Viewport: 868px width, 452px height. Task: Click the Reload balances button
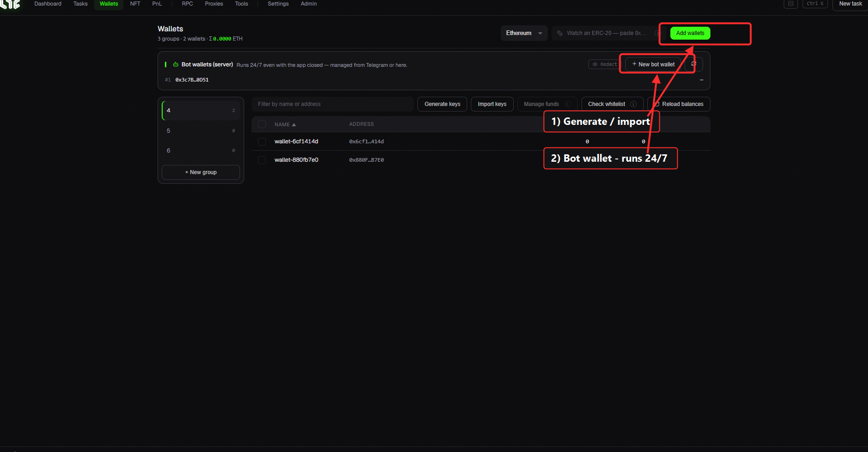[679, 104]
